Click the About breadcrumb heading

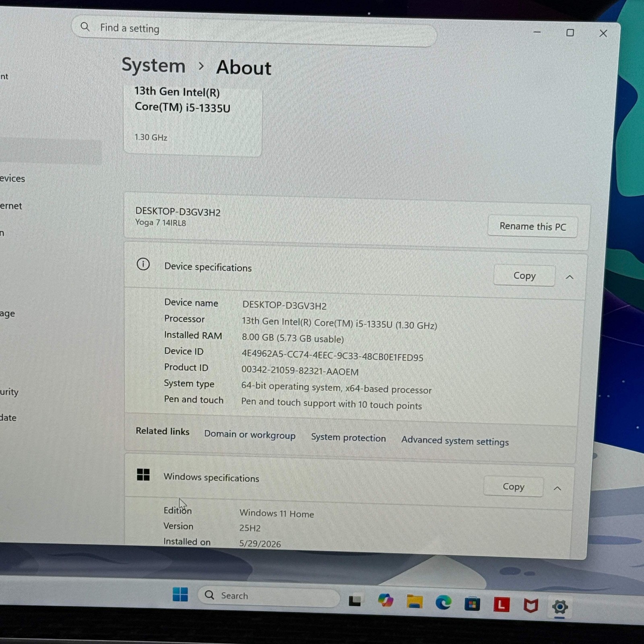[x=244, y=68]
